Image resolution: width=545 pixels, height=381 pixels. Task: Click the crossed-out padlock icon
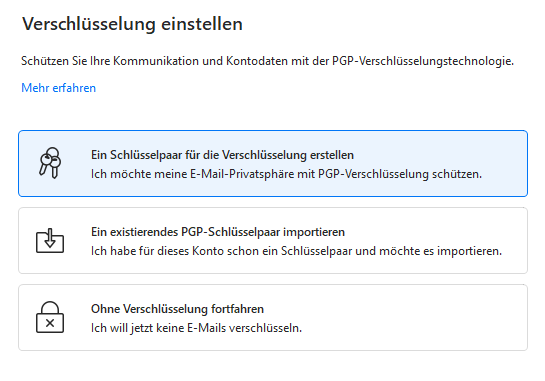tap(50, 317)
